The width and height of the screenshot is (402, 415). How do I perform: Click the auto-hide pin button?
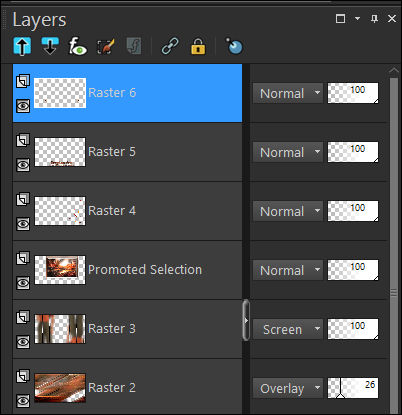pyautogui.click(x=374, y=18)
